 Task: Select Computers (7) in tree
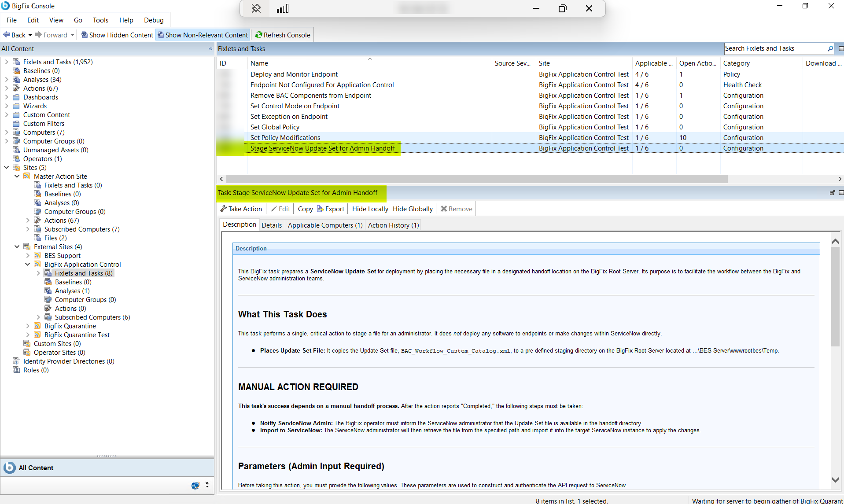pyautogui.click(x=44, y=132)
